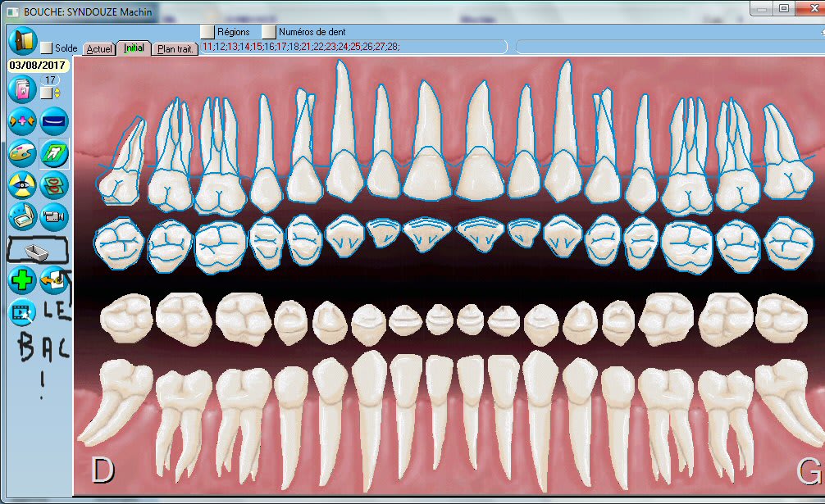The width and height of the screenshot is (825, 504).
Task: Toggle the Numéros de dent checkbox
Action: click(x=268, y=32)
